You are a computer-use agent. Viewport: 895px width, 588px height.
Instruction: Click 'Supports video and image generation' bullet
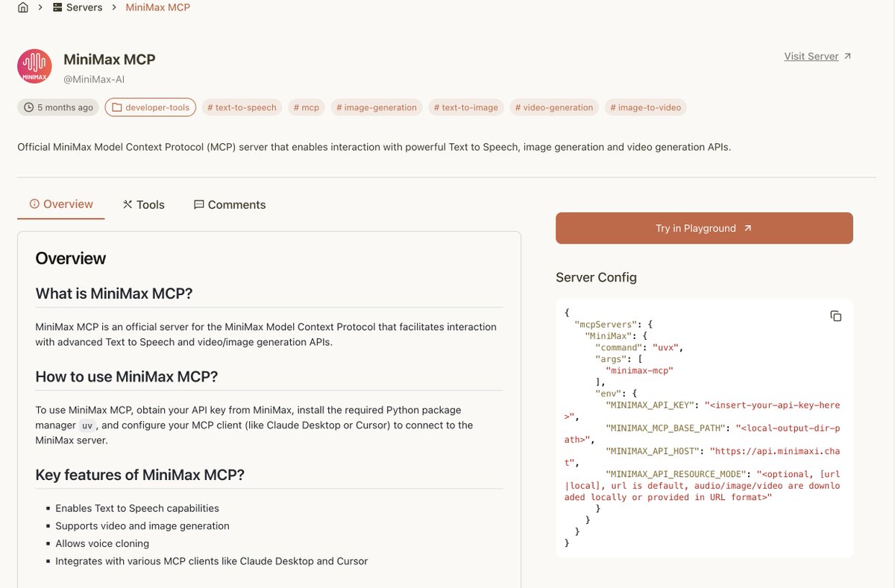coord(142,526)
